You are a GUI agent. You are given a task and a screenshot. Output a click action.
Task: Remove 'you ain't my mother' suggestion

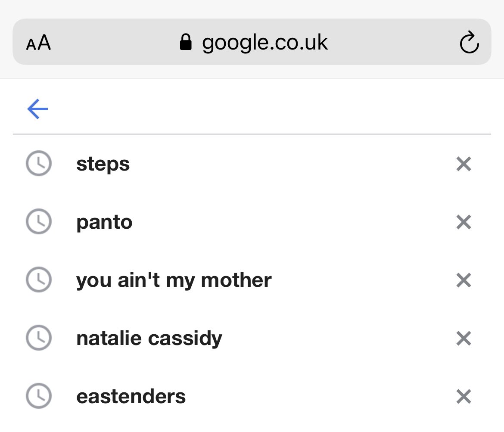[464, 280]
